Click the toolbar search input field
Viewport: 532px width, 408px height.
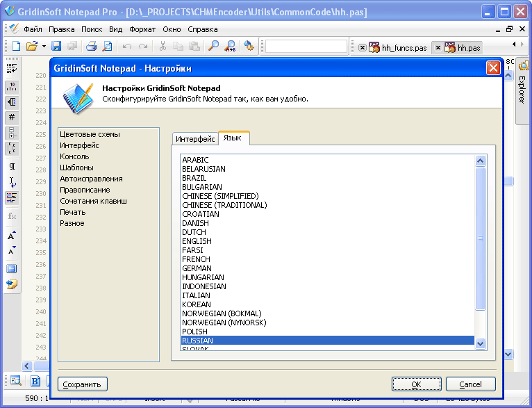pyautogui.click(x=306, y=47)
